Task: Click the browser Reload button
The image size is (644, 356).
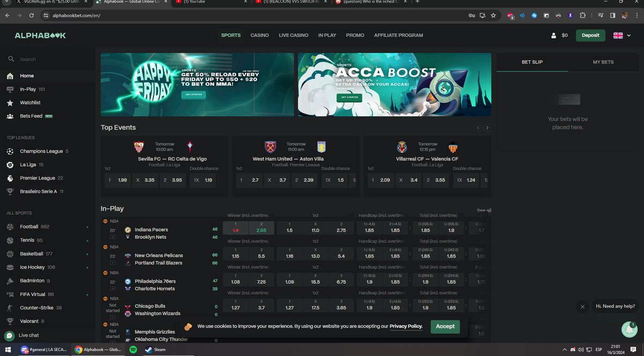Action: pos(31,16)
